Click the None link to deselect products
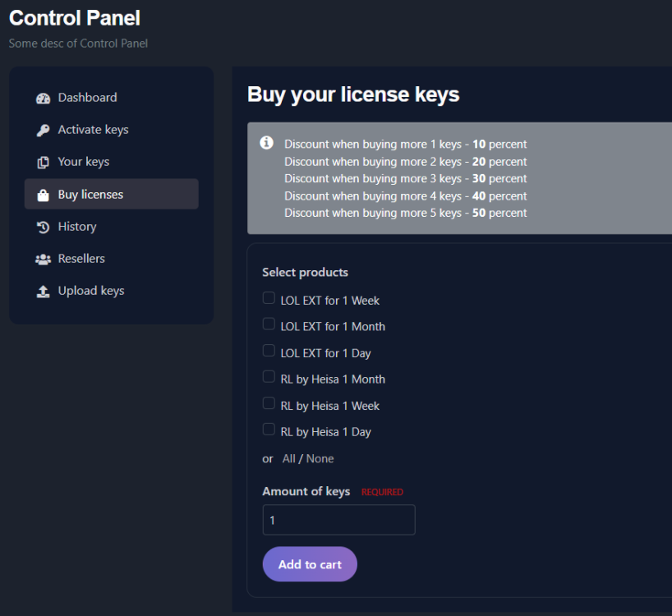 click(320, 459)
